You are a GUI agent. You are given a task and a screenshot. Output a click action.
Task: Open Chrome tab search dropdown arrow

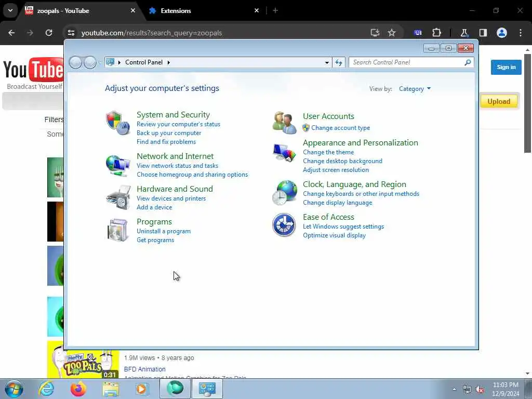point(10,10)
